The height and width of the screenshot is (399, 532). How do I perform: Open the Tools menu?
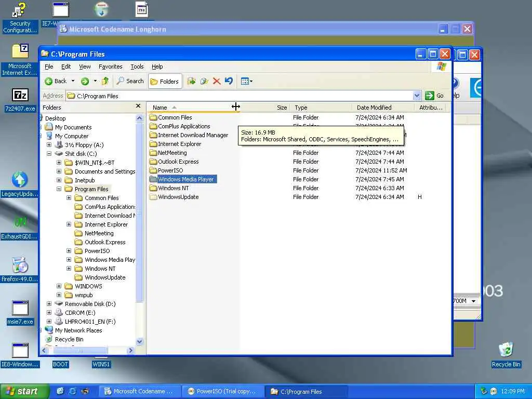(x=137, y=66)
